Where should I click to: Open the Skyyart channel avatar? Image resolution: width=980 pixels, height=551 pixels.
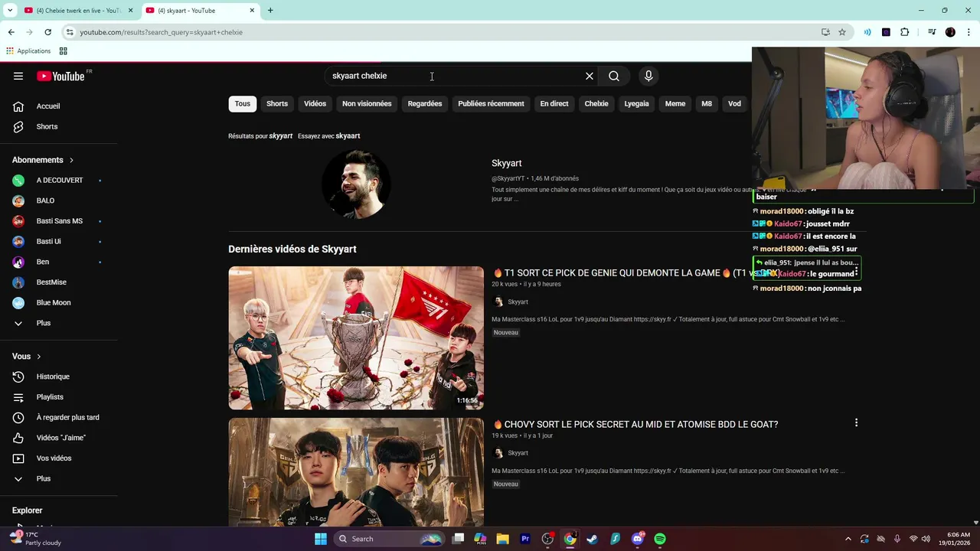[x=356, y=184]
